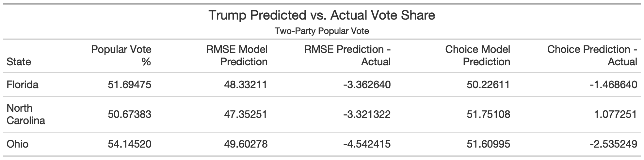
Task: Select the North Carolina row label
Action: tap(26, 114)
